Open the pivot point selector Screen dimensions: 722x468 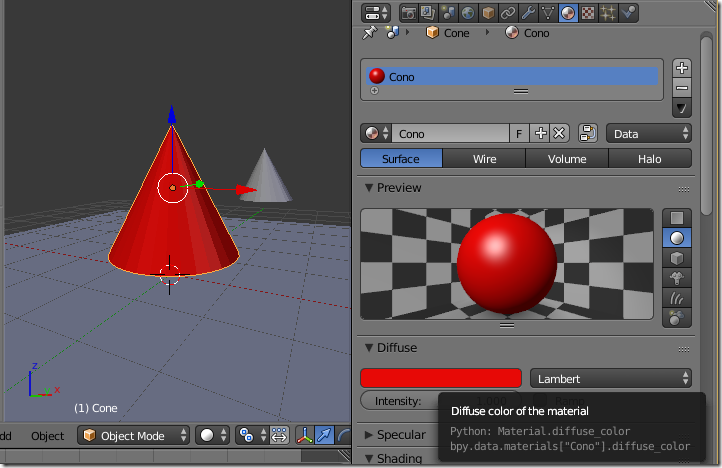pyautogui.click(x=251, y=435)
